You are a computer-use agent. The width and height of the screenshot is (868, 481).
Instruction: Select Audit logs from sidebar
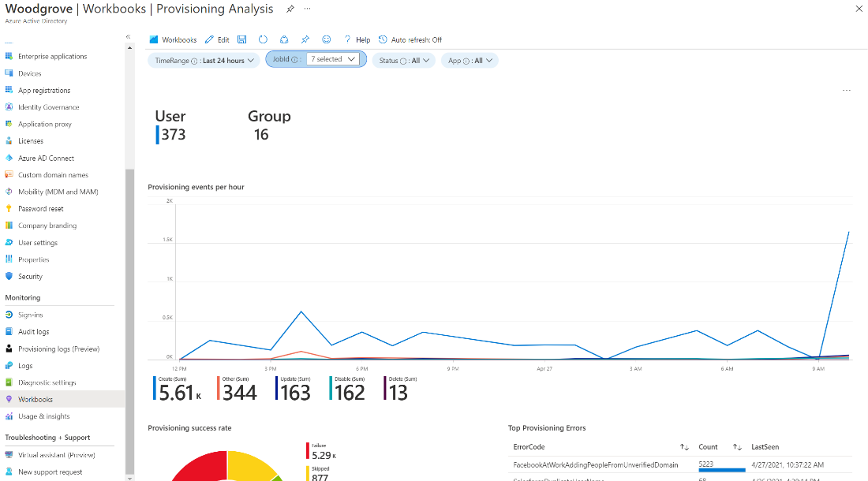pos(36,331)
